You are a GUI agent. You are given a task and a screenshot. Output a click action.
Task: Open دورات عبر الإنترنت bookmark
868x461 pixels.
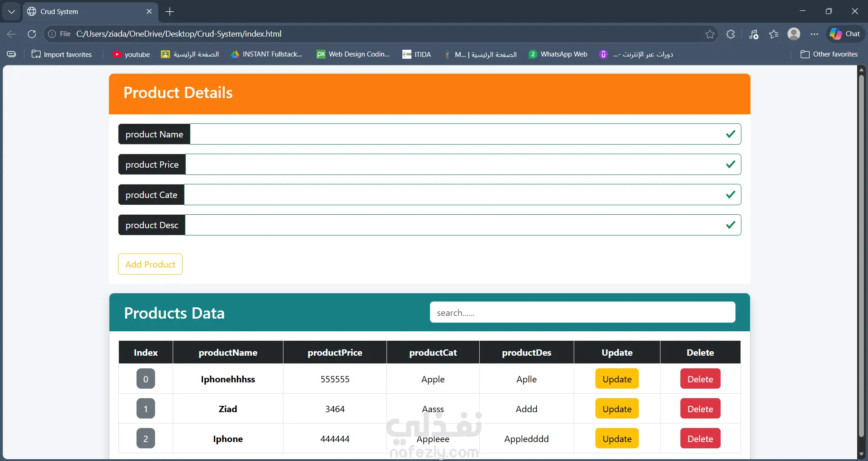point(636,54)
